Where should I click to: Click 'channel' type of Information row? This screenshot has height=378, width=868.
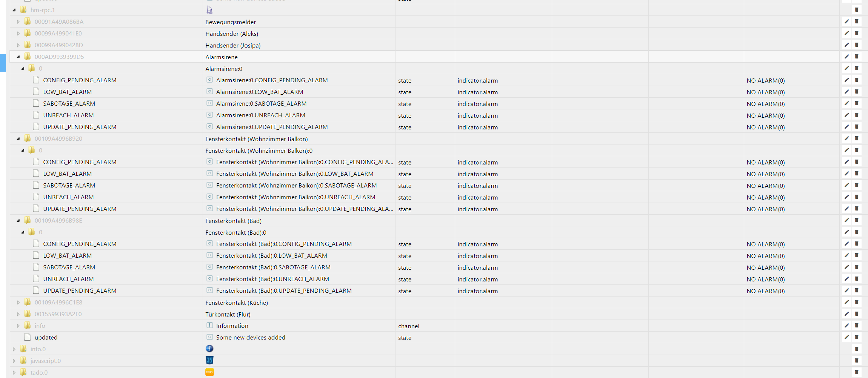pyautogui.click(x=409, y=326)
